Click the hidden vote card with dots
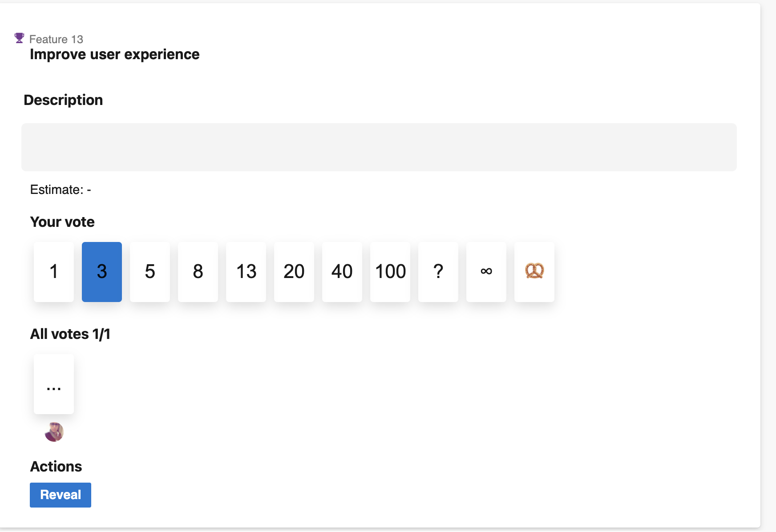The width and height of the screenshot is (776, 532). click(54, 384)
